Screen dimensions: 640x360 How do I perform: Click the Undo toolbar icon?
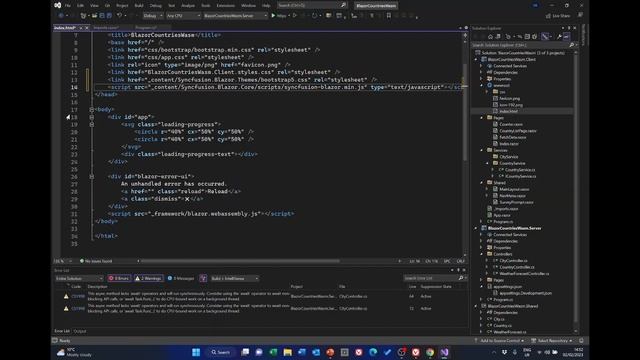119,16
